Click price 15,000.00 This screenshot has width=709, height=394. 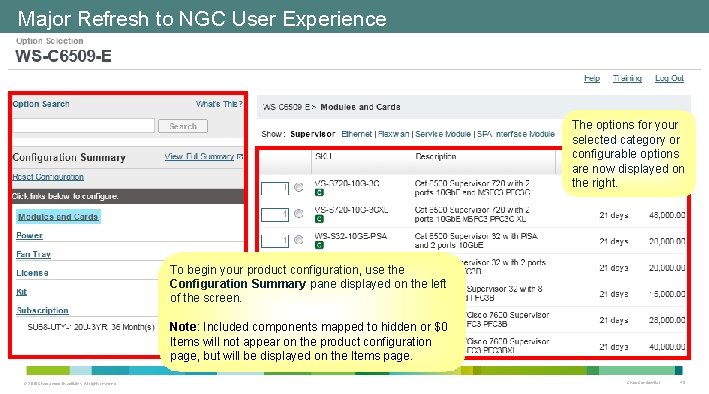click(667, 294)
